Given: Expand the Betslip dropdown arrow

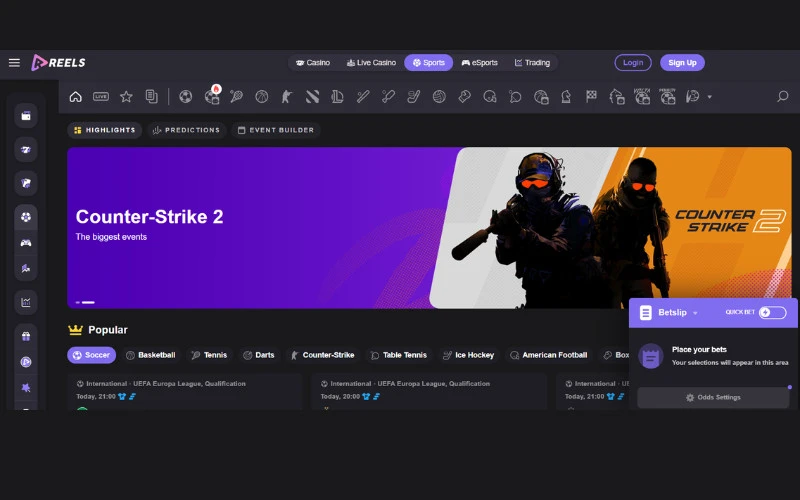Looking at the screenshot, I should click(695, 313).
